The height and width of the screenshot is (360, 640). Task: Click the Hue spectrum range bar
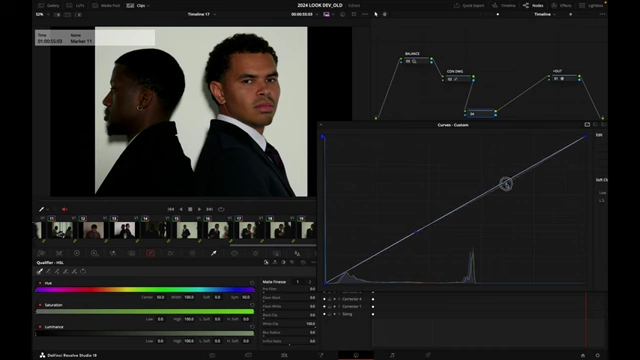[145, 290]
